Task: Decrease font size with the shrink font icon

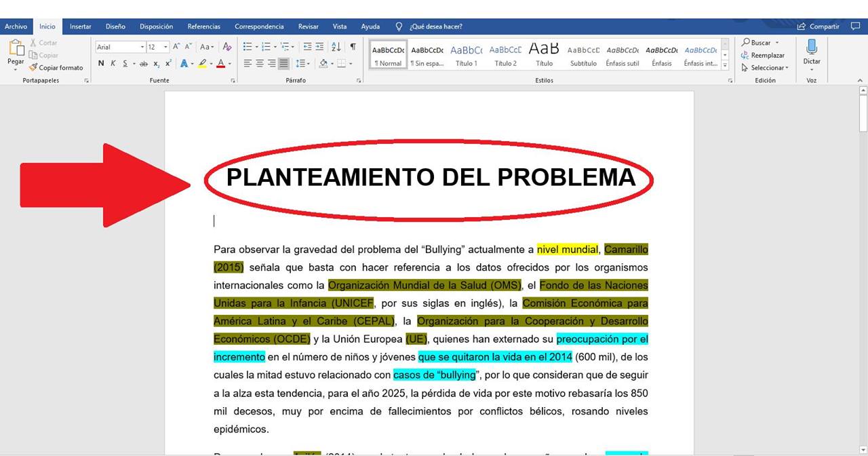Action: (x=189, y=47)
